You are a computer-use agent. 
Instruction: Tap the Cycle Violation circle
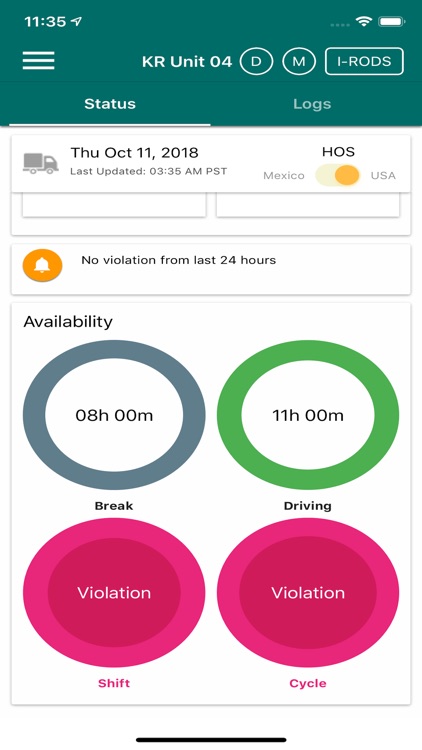[x=308, y=593]
